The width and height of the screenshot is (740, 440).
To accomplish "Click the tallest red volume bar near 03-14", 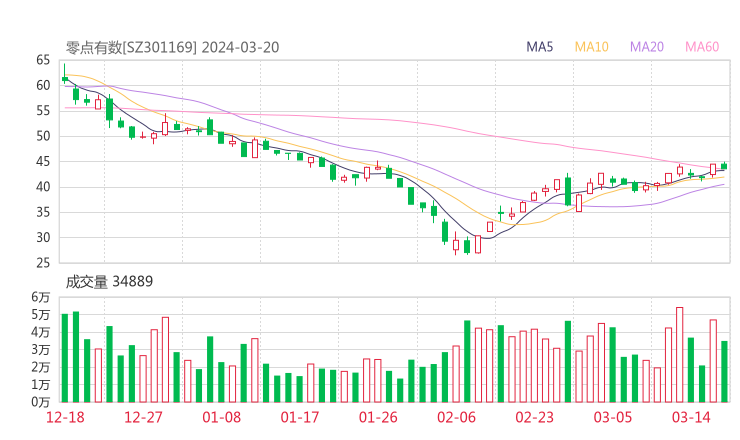I will tap(680, 355).
